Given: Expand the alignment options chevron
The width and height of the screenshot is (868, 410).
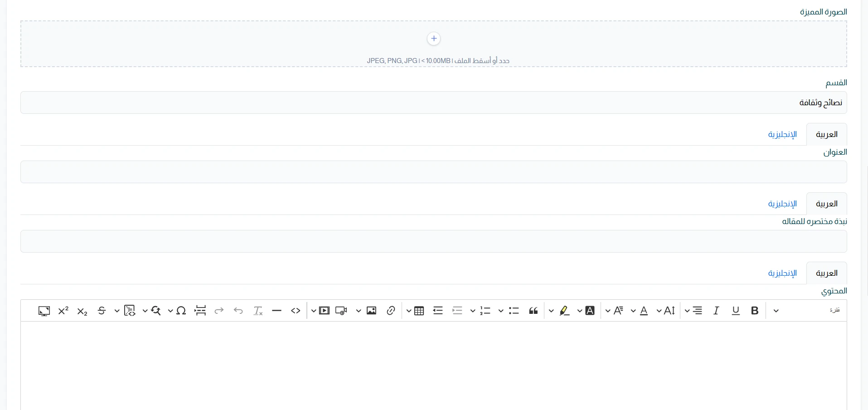Looking at the screenshot, I should [687, 311].
